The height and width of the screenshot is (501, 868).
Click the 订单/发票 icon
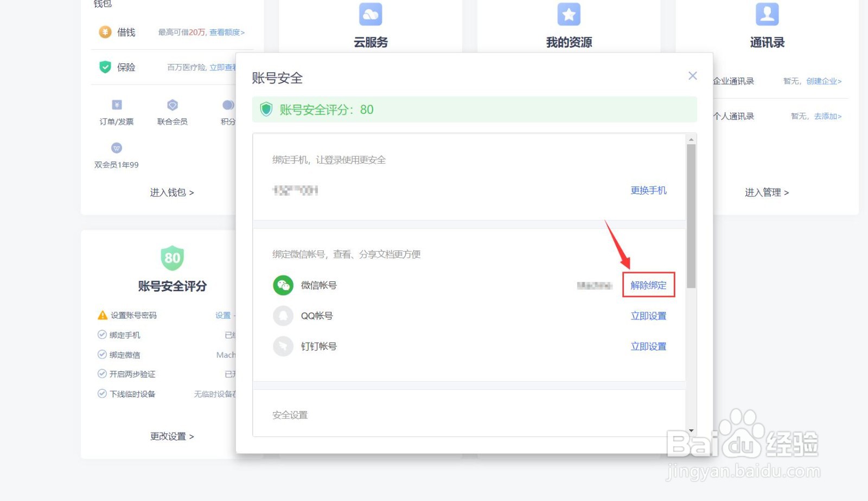pos(116,105)
